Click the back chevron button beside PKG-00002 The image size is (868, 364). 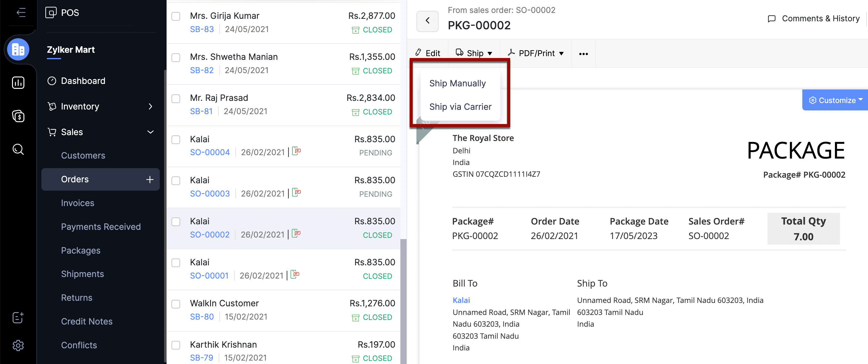pos(427,21)
